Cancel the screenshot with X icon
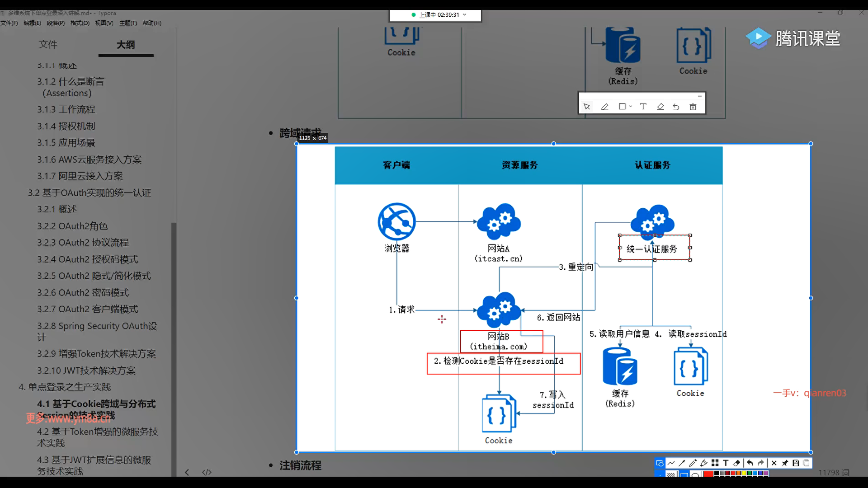 tap(774, 463)
